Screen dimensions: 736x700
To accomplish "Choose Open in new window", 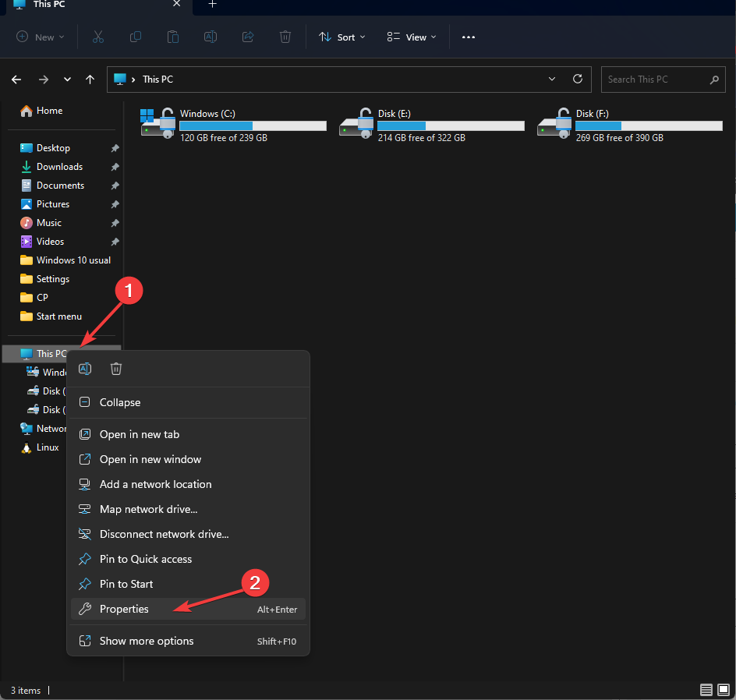I will tap(188, 459).
